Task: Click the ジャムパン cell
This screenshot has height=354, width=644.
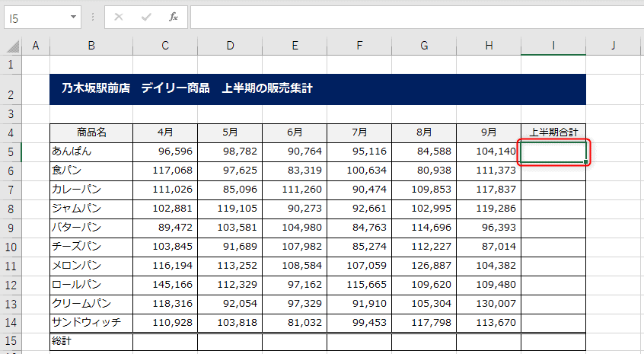Action: click(x=91, y=209)
